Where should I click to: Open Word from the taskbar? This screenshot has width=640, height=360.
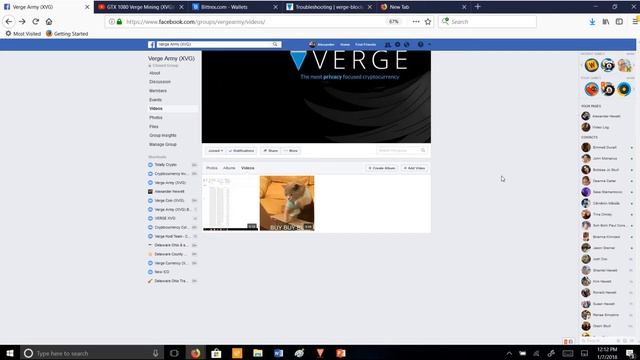(278, 353)
